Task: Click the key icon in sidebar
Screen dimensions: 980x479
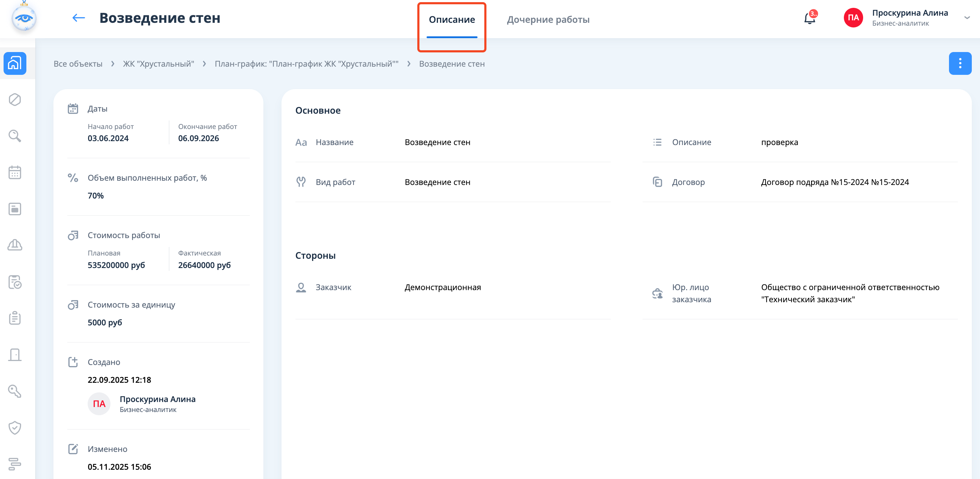Action: (15, 391)
